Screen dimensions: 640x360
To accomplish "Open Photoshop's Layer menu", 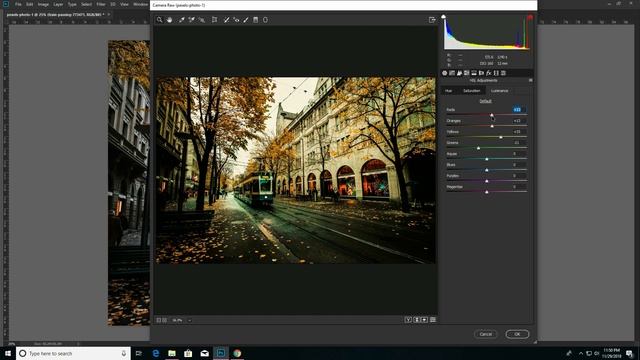I will (58, 4).
